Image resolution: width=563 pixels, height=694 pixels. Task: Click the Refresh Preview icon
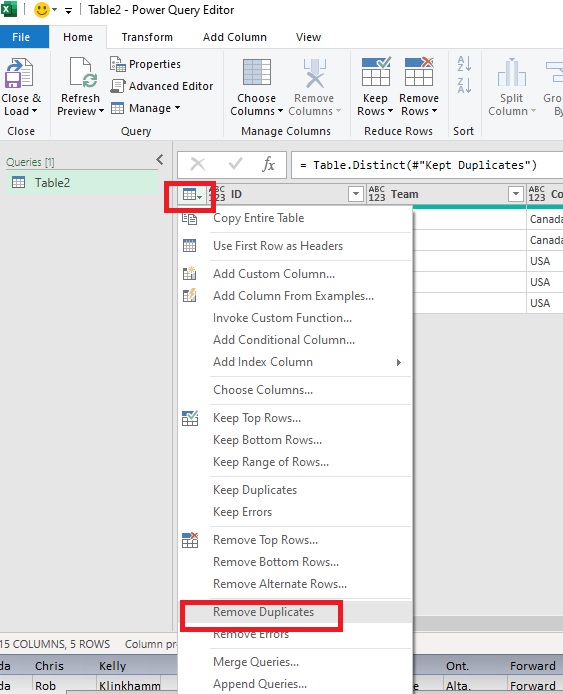click(x=81, y=72)
